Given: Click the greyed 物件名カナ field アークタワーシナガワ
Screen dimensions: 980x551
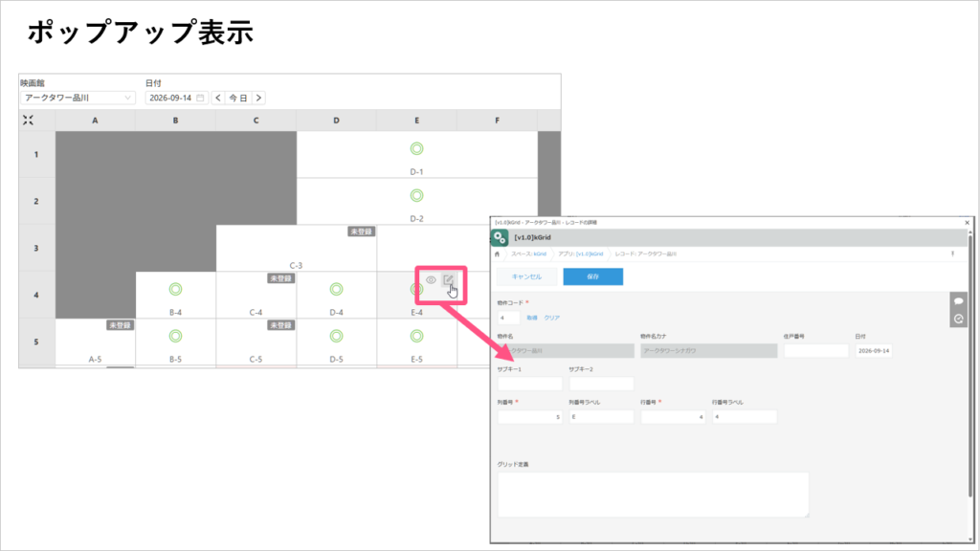Looking at the screenshot, I should pyautogui.click(x=709, y=351).
